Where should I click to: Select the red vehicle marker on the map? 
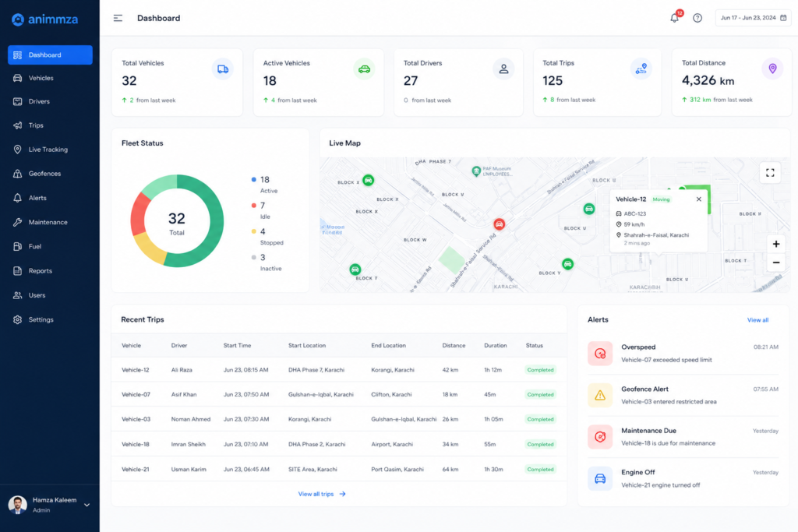click(x=500, y=224)
